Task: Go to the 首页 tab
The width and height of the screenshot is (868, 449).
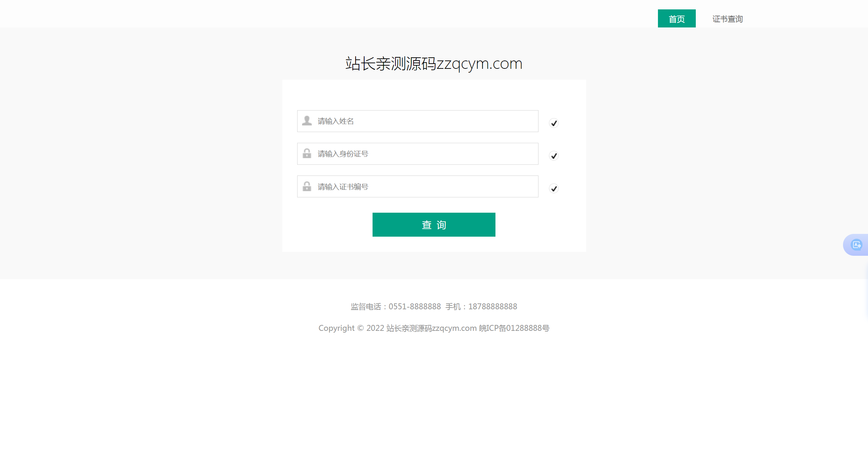Action: tap(677, 18)
